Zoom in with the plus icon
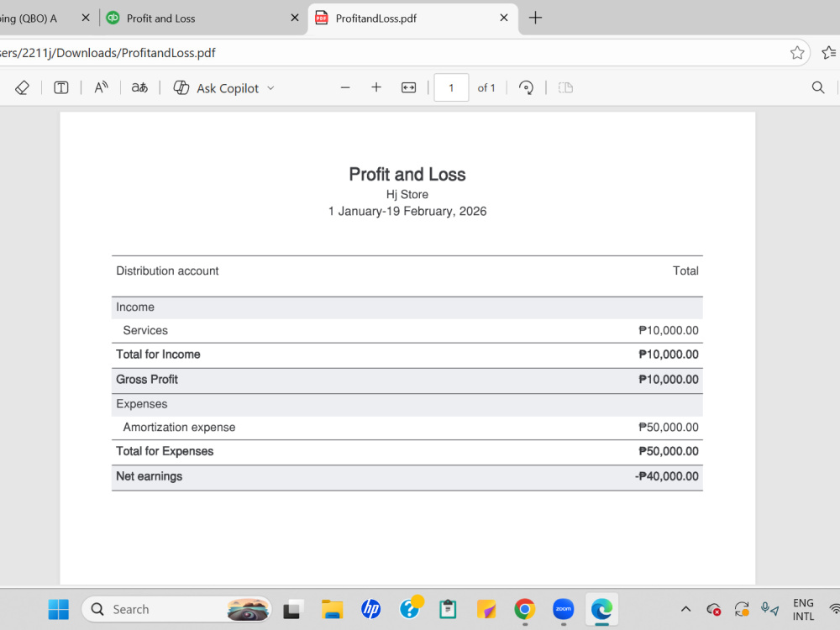 [x=376, y=88]
